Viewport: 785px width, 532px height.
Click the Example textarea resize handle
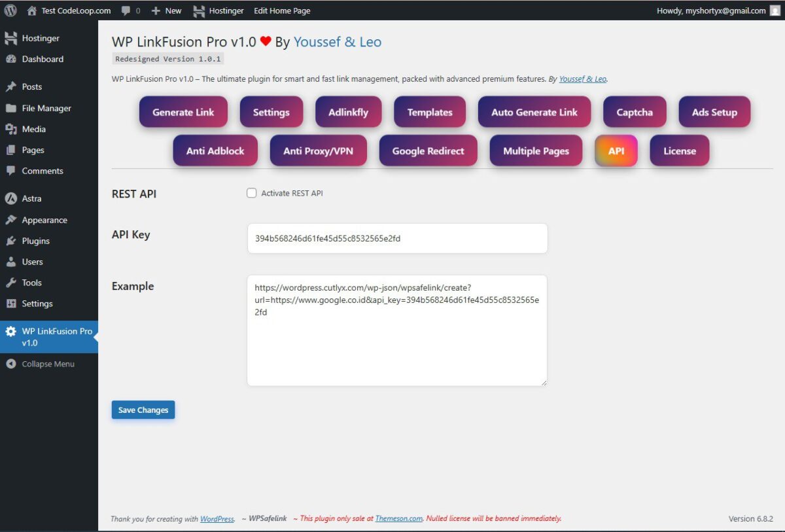point(543,382)
